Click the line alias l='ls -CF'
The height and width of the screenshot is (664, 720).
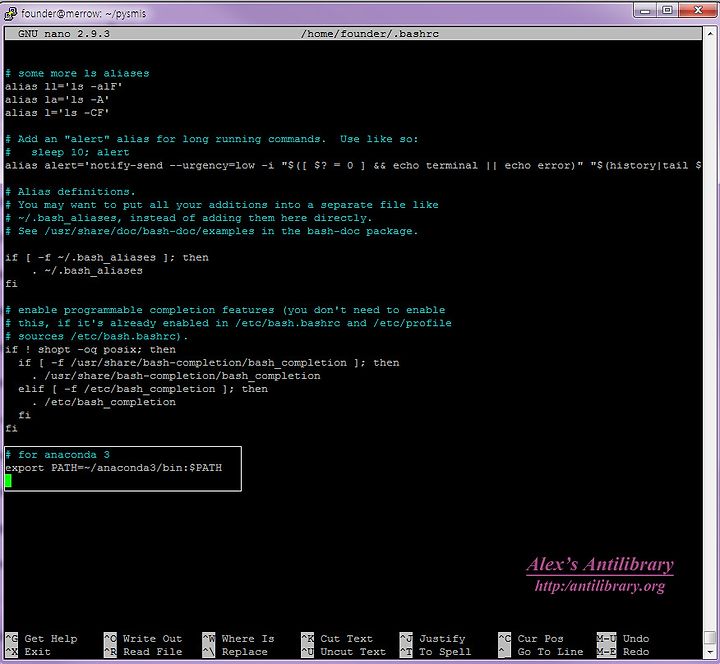[57, 113]
